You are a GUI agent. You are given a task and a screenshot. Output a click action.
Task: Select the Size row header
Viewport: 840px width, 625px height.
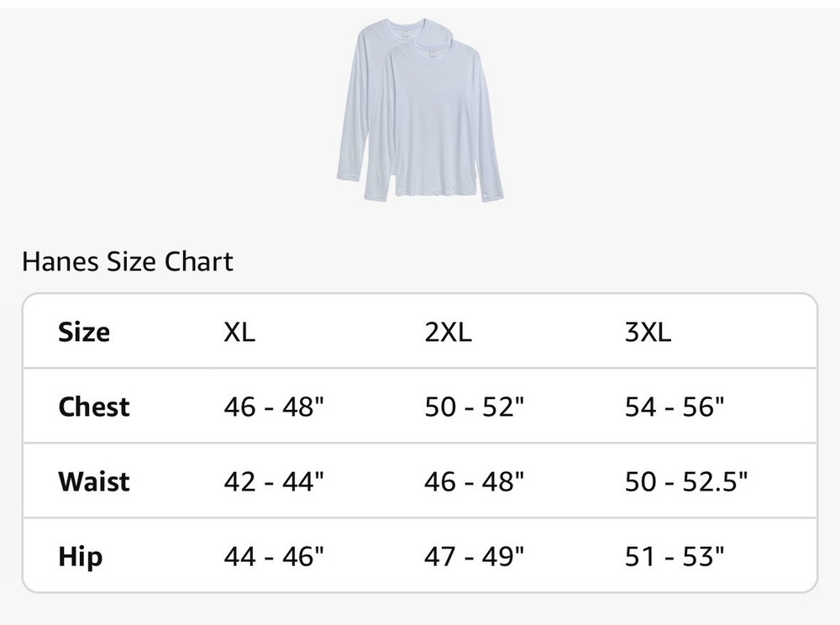84,332
